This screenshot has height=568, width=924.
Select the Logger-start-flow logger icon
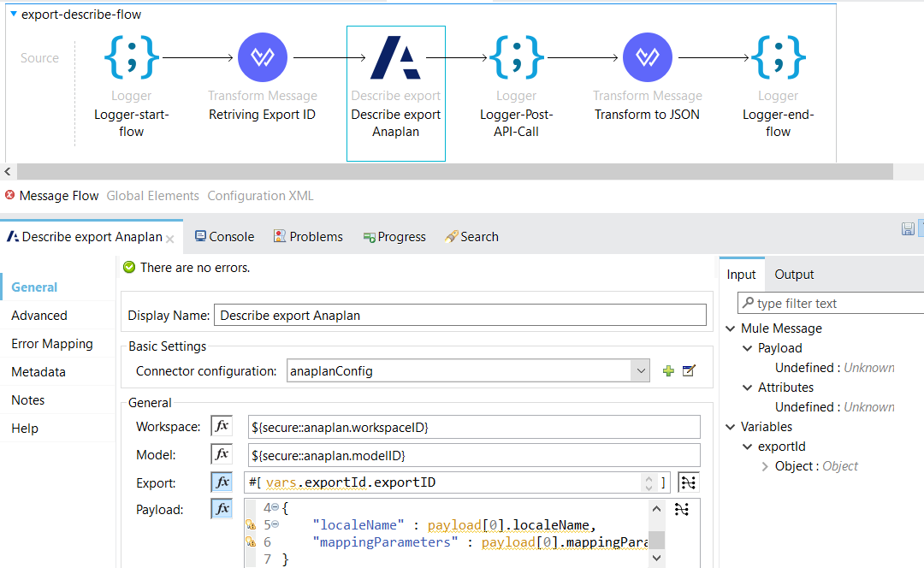pyautogui.click(x=132, y=57)
